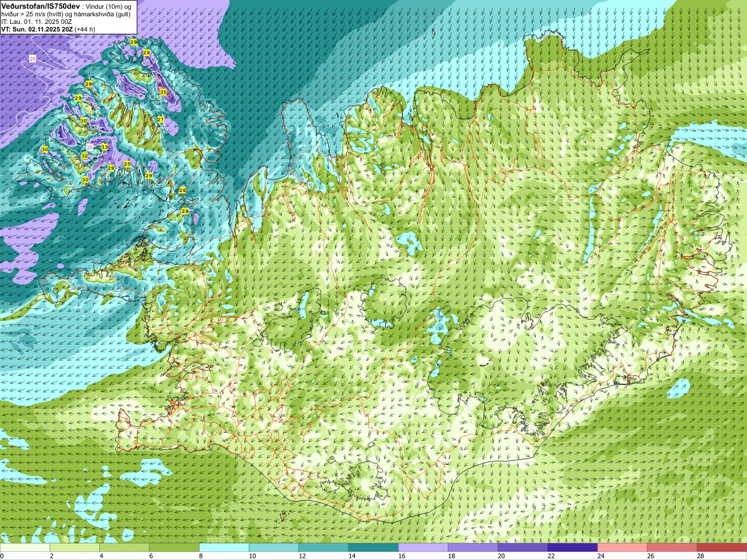Click the legend scale label 24
This screenshot has width=747, height=560.
click(x=601, y=556)
